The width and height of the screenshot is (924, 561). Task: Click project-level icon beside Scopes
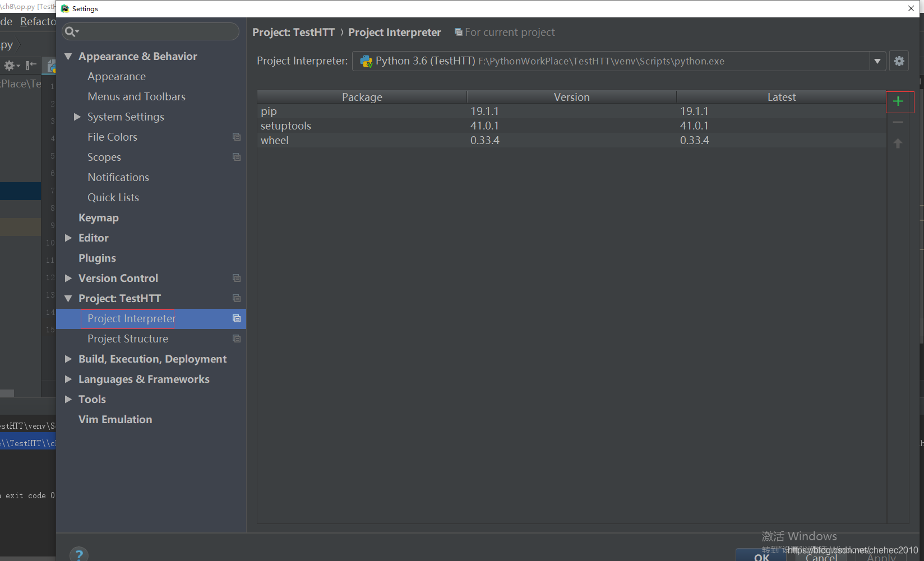tap(237, 157)
